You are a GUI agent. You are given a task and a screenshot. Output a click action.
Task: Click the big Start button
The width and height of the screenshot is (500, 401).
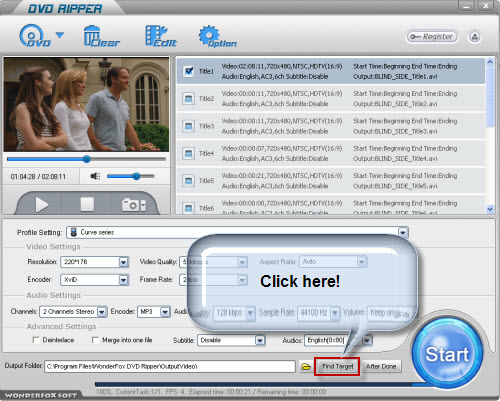tap(447, 353)
